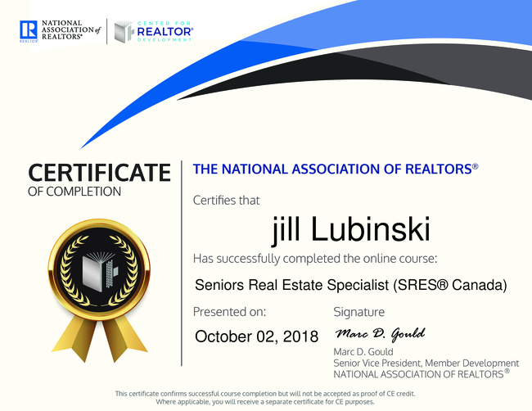The height and width of the screenshot is (411, 532).
Task: Select the 'OF COMPLETION' subheading
Action: 74,192
